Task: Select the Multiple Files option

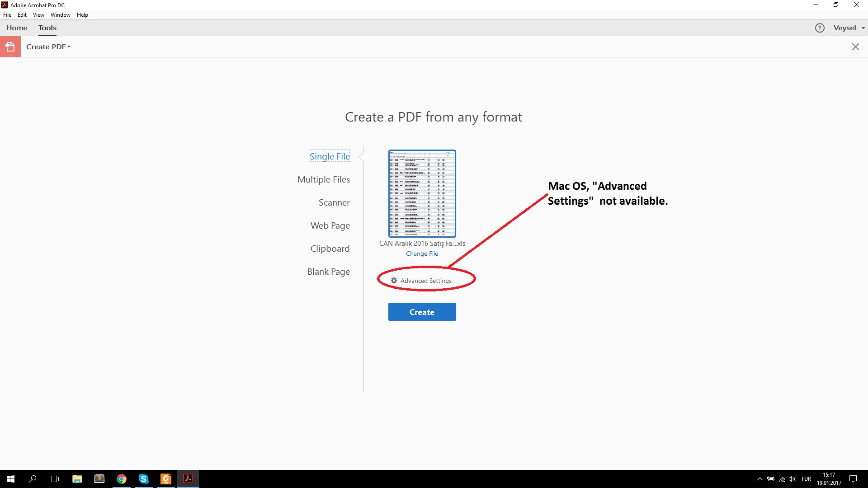Action: click(x=323, y=179)
